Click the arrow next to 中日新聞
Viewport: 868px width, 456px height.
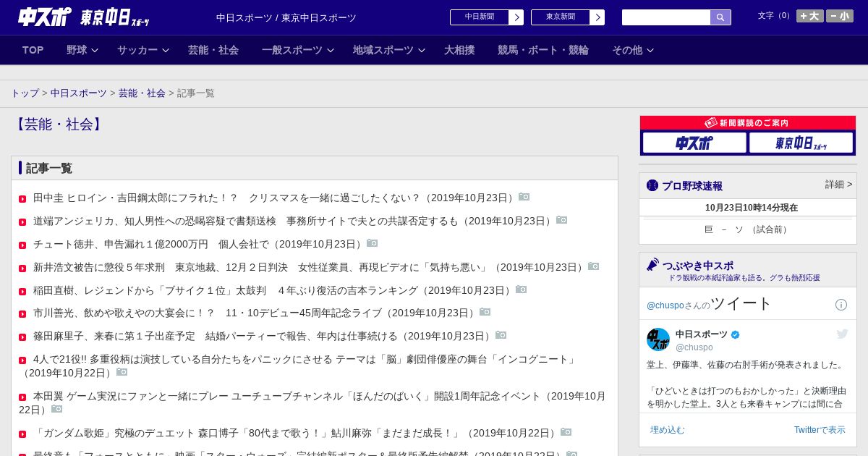point(516,17)
